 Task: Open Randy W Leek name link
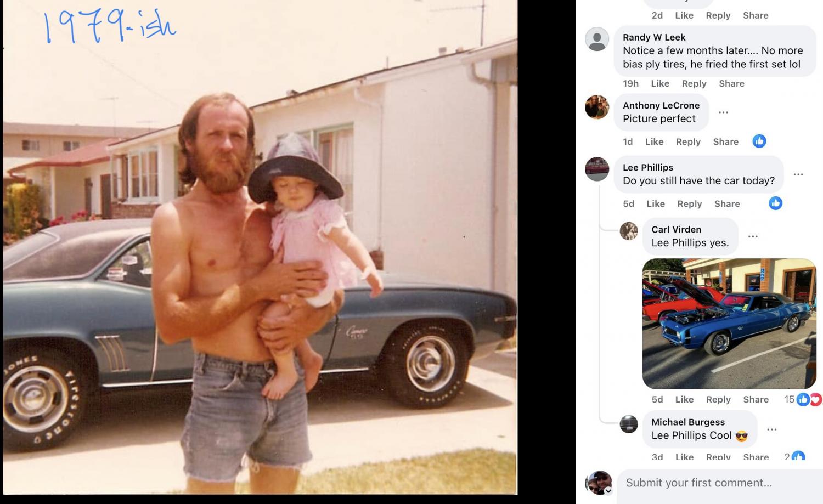click(654, 37)
